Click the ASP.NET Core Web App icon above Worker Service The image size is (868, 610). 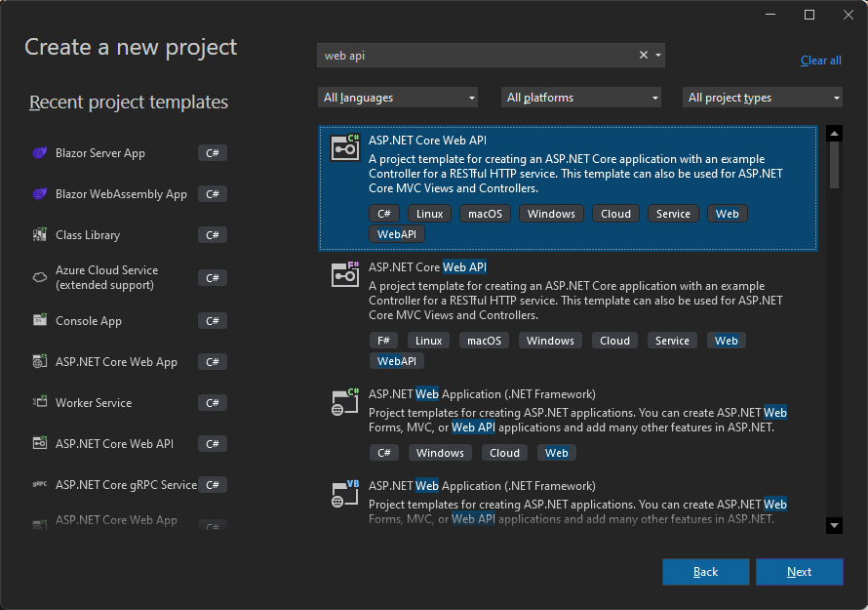pos(40,361)
